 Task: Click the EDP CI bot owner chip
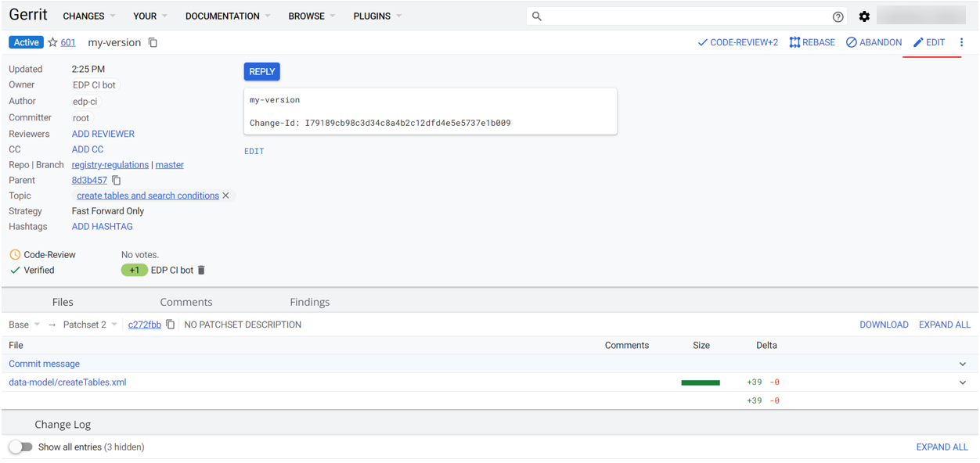[94, 85]
